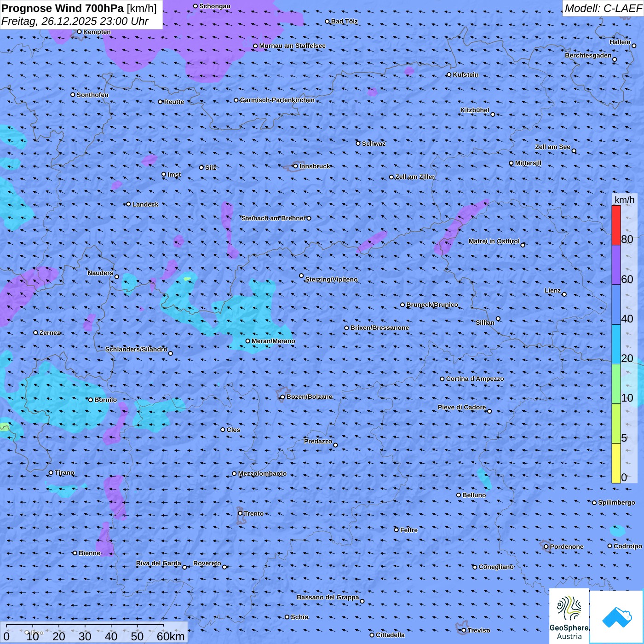This screenshot has height=644, width=644.
Task: Click the 'Conegliano' label
Action: point(496,567)
